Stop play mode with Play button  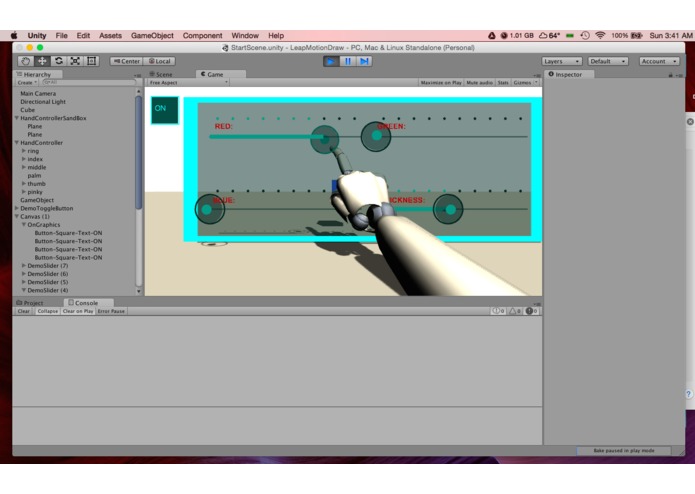(331, 61)
